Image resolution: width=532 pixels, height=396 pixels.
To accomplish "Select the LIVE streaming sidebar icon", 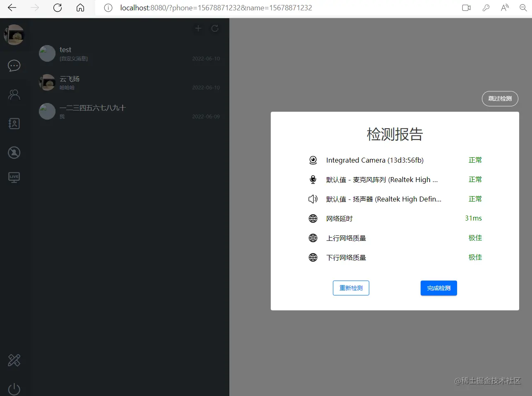I will click(14, 177).
